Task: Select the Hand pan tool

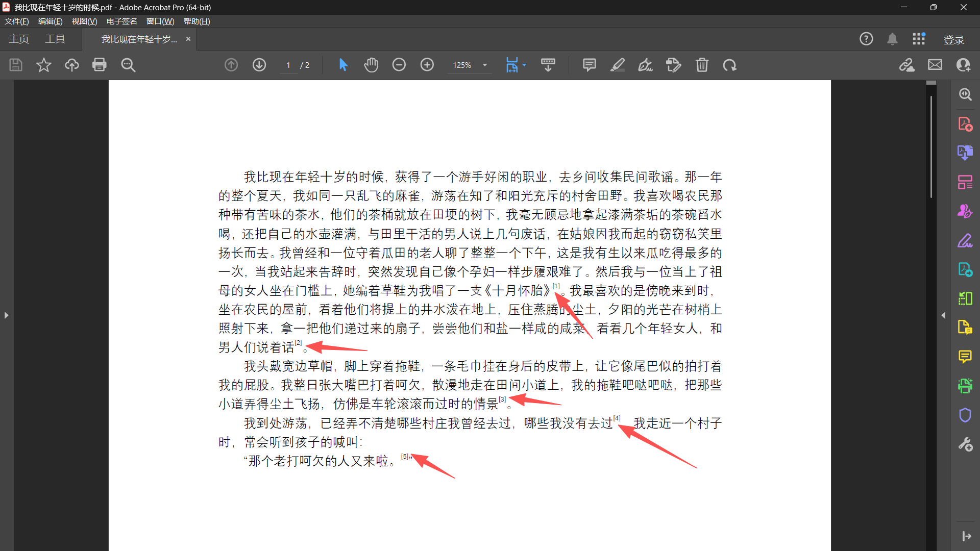Action: 371,65
